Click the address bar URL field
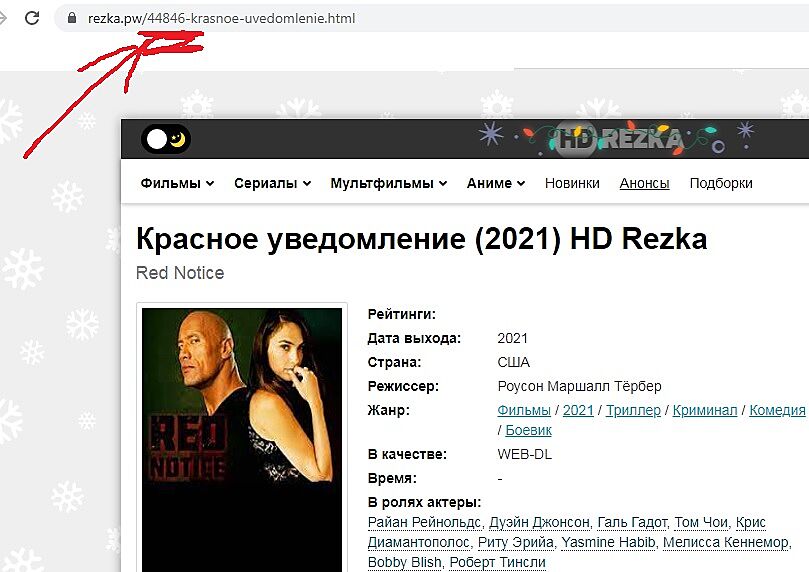 point(431,18)
